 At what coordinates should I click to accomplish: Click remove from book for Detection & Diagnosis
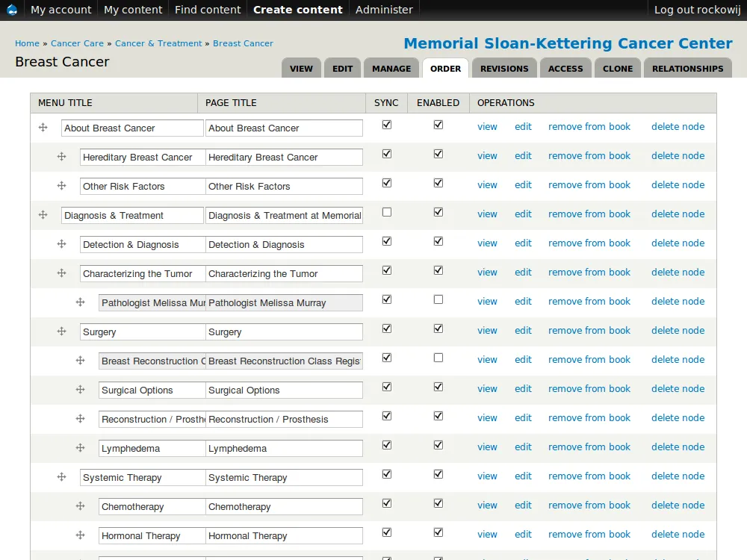pos(589,243)
